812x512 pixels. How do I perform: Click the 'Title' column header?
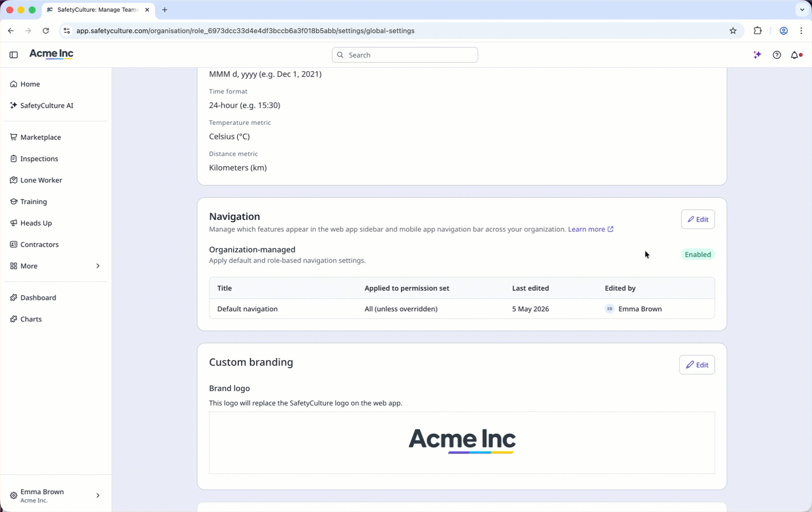224,288
